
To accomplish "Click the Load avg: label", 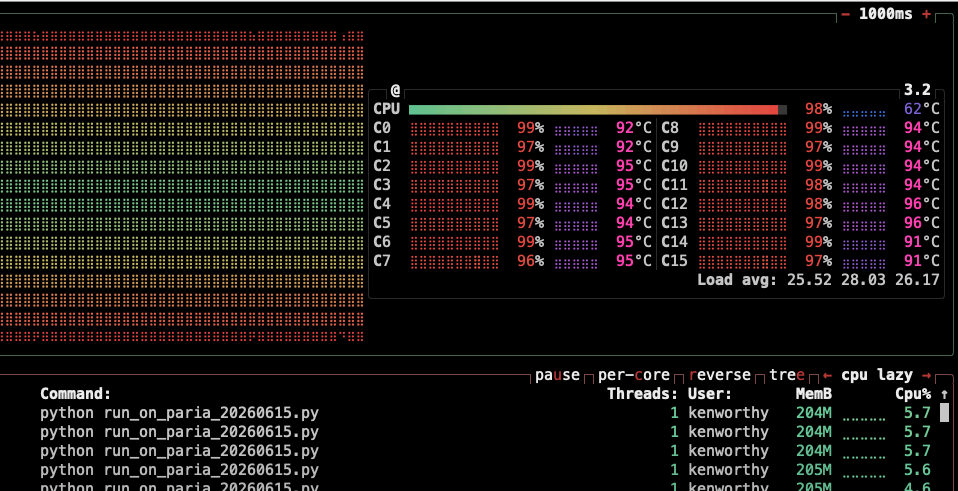I will (x=737, y=280).
